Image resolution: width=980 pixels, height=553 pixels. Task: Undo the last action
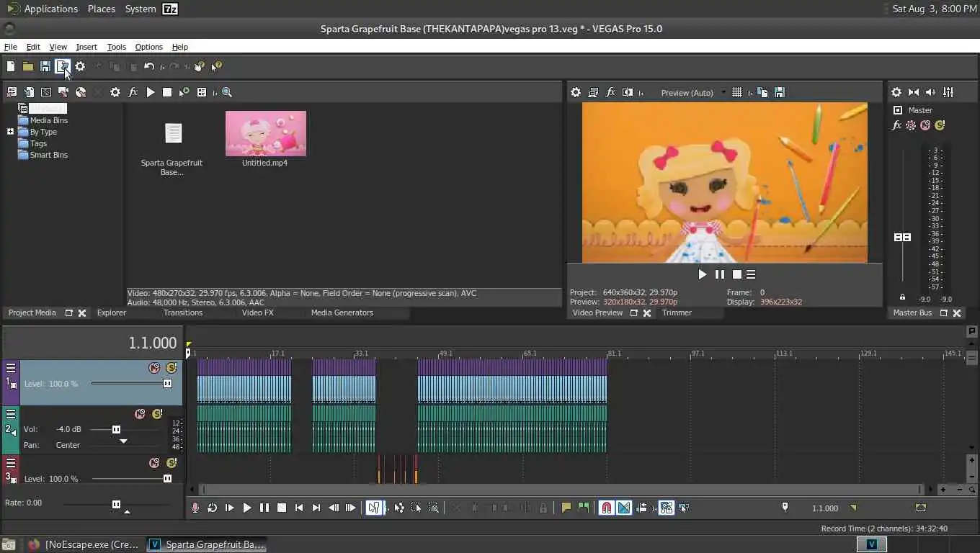click(149, 66)
